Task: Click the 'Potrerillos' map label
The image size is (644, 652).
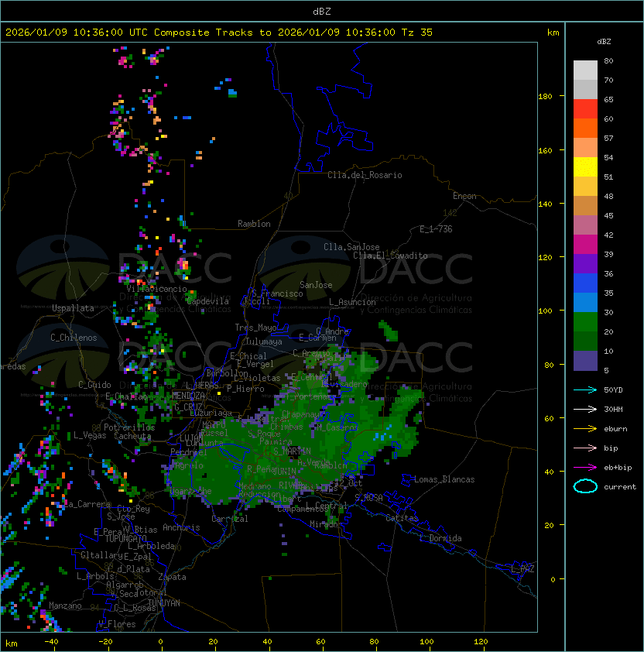Action: point(129,427)
